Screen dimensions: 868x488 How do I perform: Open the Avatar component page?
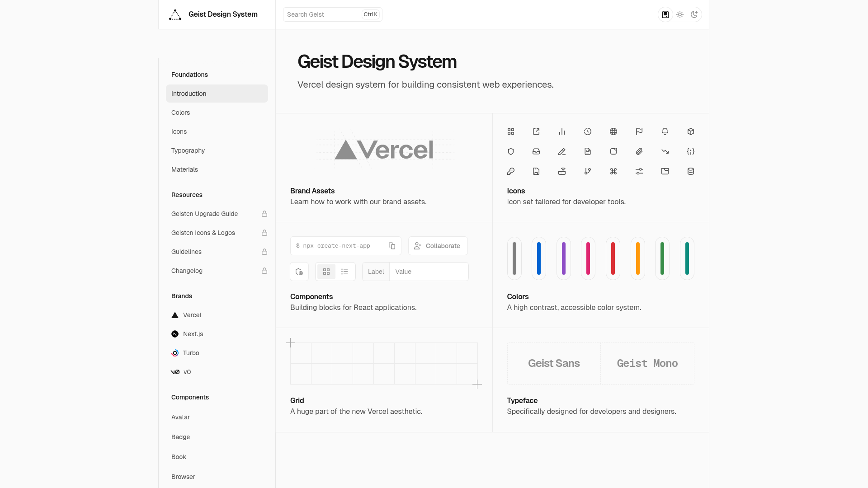coord(217,417)
